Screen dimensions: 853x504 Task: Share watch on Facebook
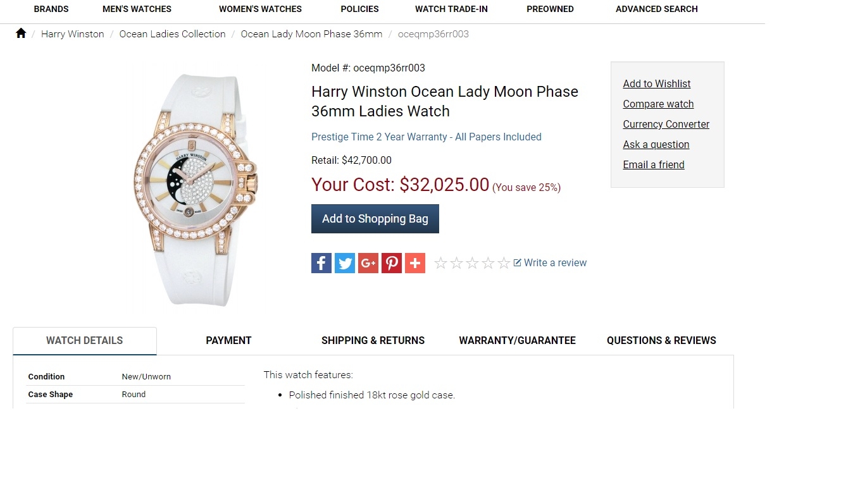click(x=321, y=263)
